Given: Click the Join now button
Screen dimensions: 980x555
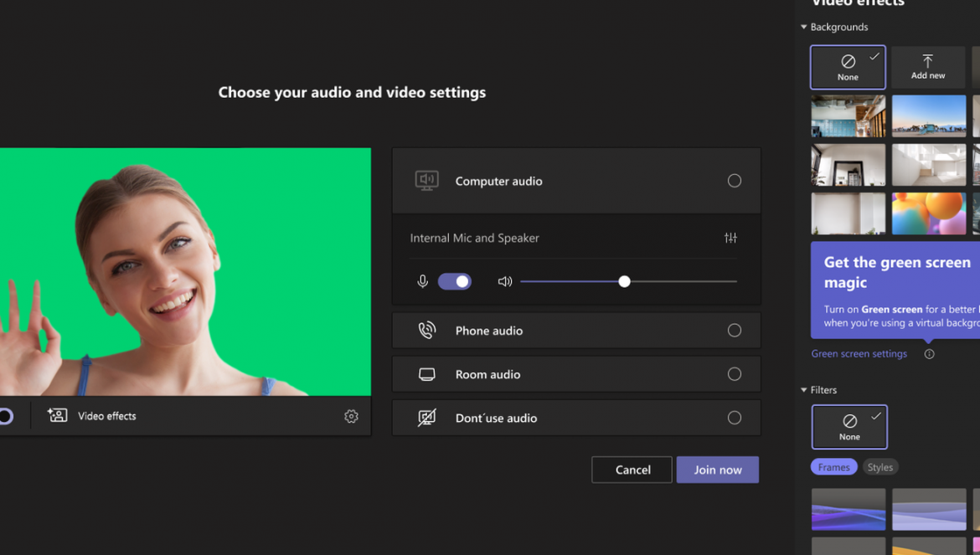Looking at the screenshot, I should 718,470.
